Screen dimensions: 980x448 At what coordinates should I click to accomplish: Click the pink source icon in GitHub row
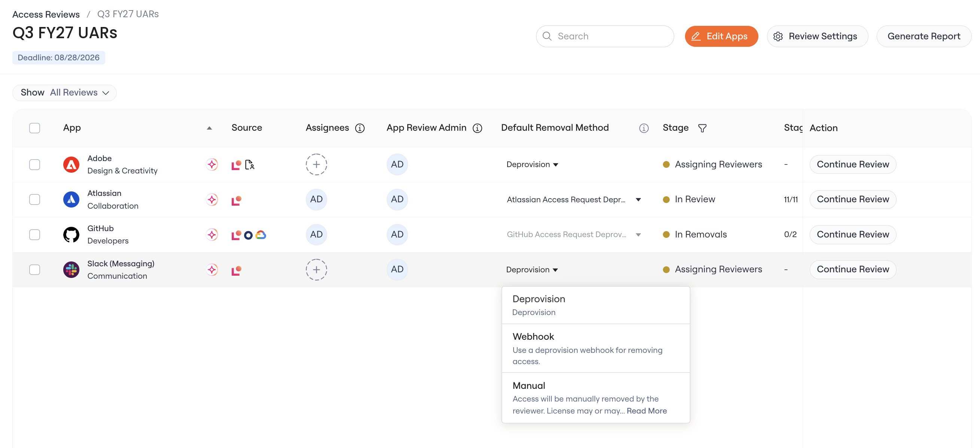point(236,235)
